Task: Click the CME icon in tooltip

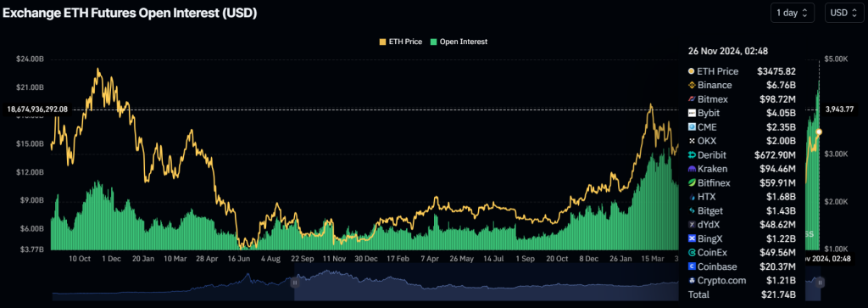Action: (x=692, y=127)
